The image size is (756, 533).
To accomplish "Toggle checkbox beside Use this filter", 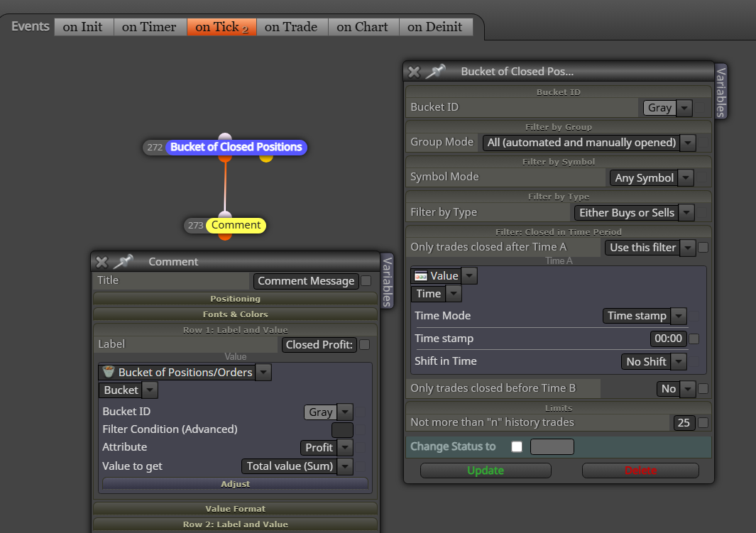I will pyautogui.click(x=703, y=247).
